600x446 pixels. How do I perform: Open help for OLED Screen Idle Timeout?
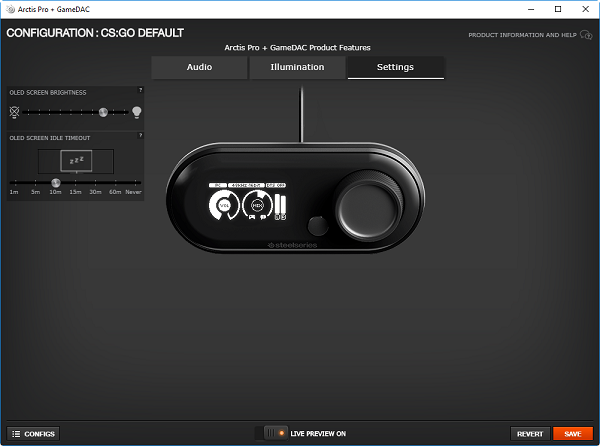[x=140, y=135]
